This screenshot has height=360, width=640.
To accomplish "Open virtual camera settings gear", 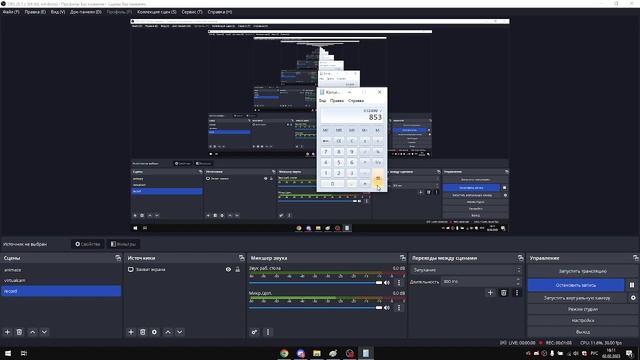I will click(633, 298).
